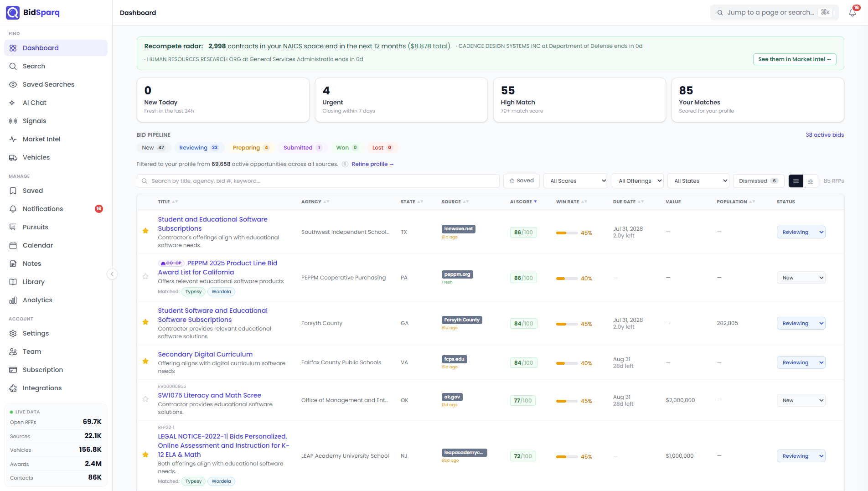
Task: Select the Preparing pipeline stage
Action: coord(251,148)
